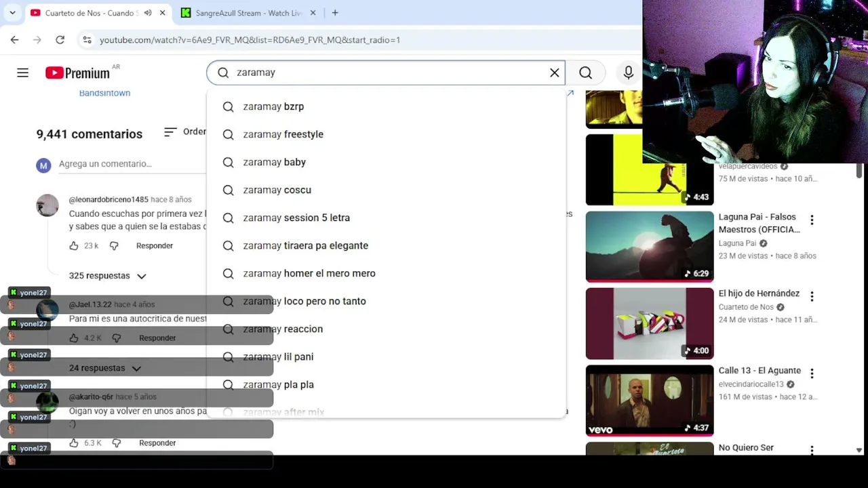Dislike the comment with 4.2 K likes
This screenshot has height=488, width=868.
[117, 338]
